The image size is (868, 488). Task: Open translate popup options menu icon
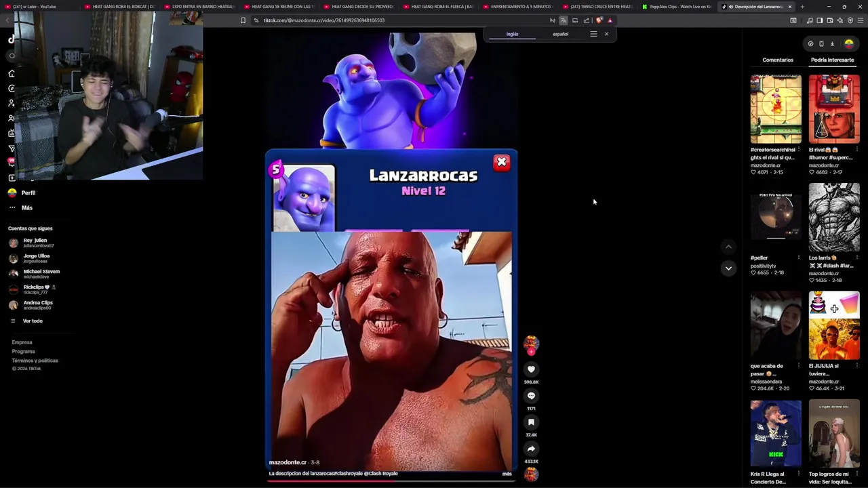click(x=593, y=34)
